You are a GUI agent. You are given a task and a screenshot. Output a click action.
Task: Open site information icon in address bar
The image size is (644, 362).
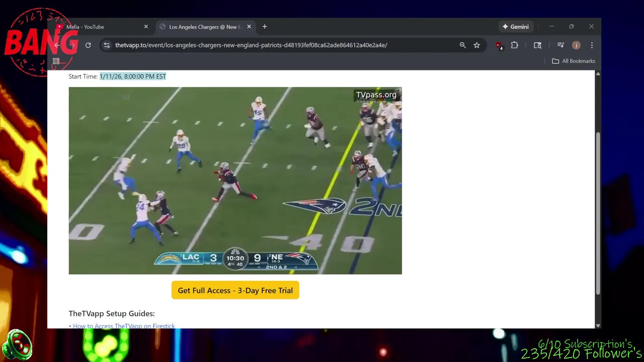[107, 45]
